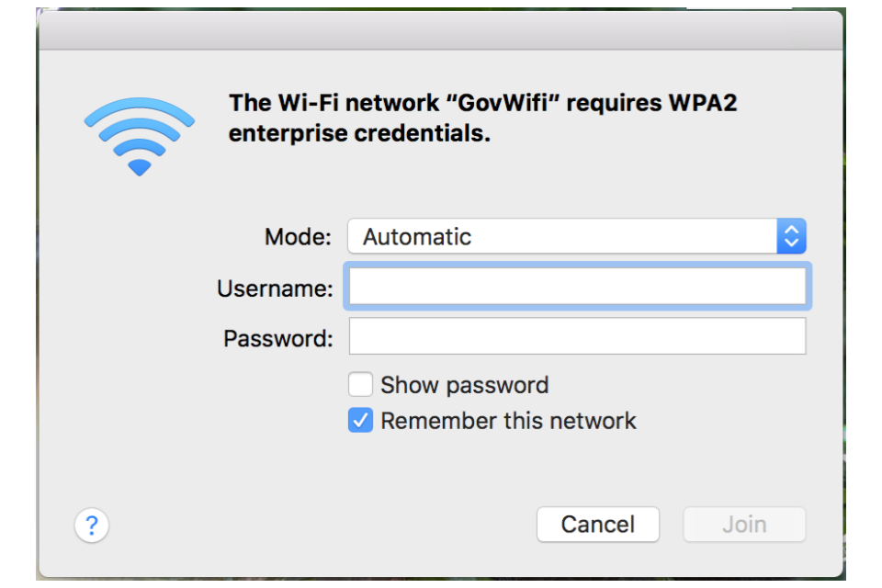
Task: Click the "Show password" label text
Action: pyautogui.click(x=465, y=386)
